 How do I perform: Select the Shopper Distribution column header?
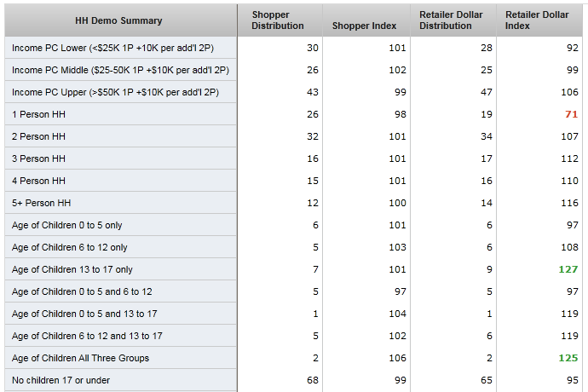coord(278,20)
